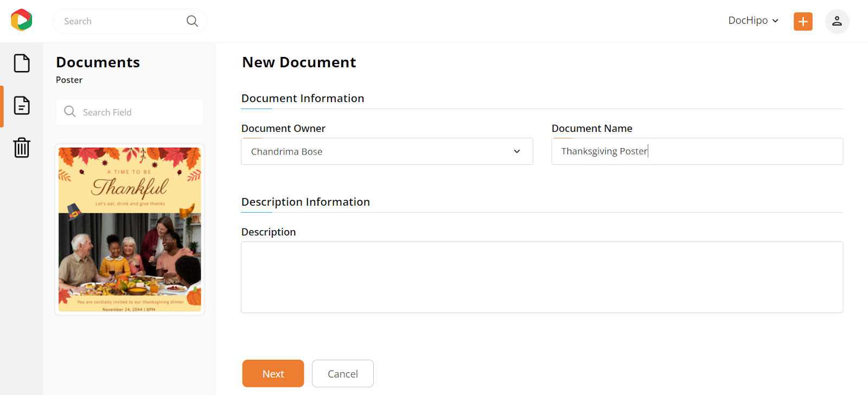
Task: Click the Documents panel heading
Action: 98,62
